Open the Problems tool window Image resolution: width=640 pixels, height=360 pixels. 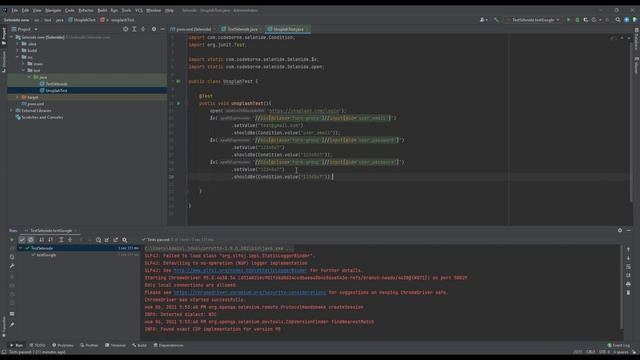coord(62,345)
